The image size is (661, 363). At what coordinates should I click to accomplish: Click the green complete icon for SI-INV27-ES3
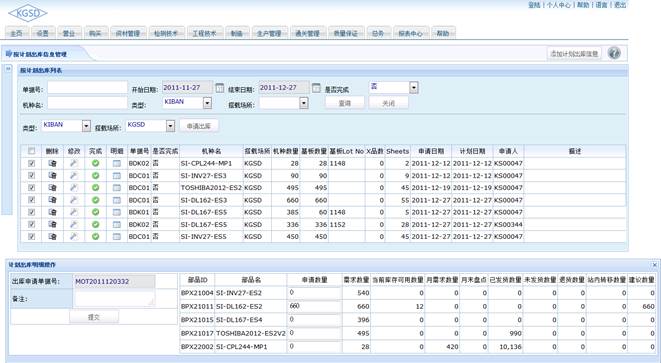click(96, 175)
